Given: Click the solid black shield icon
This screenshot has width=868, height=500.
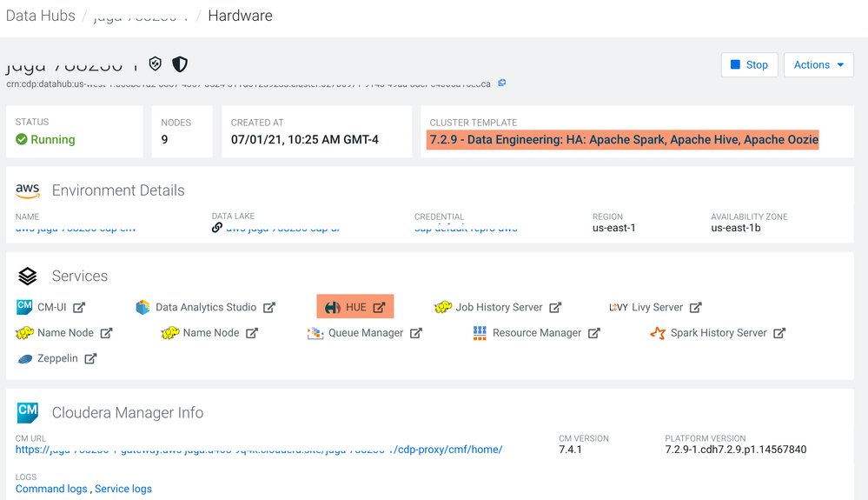Looking at the screenshot, I should [180, 64].
